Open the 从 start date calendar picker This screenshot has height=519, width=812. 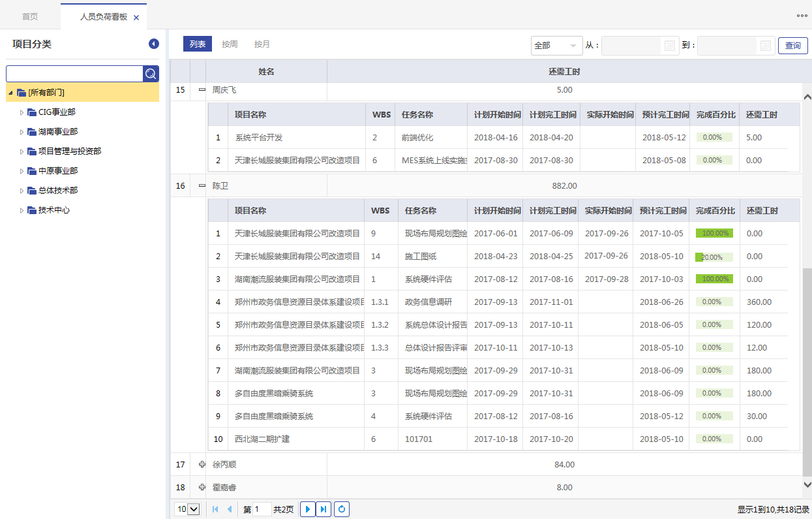pos(669,46)
